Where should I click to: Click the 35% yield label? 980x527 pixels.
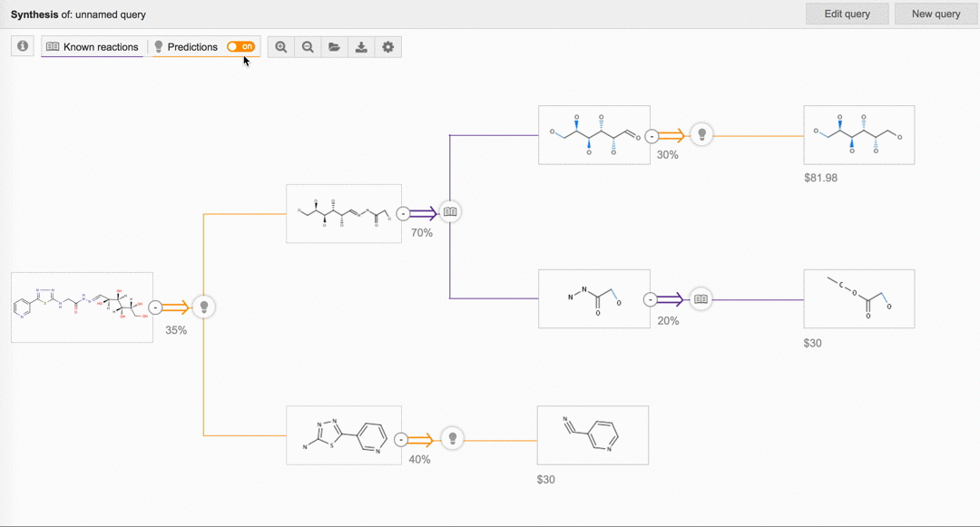pyautogui.click(x=176, y=330)
